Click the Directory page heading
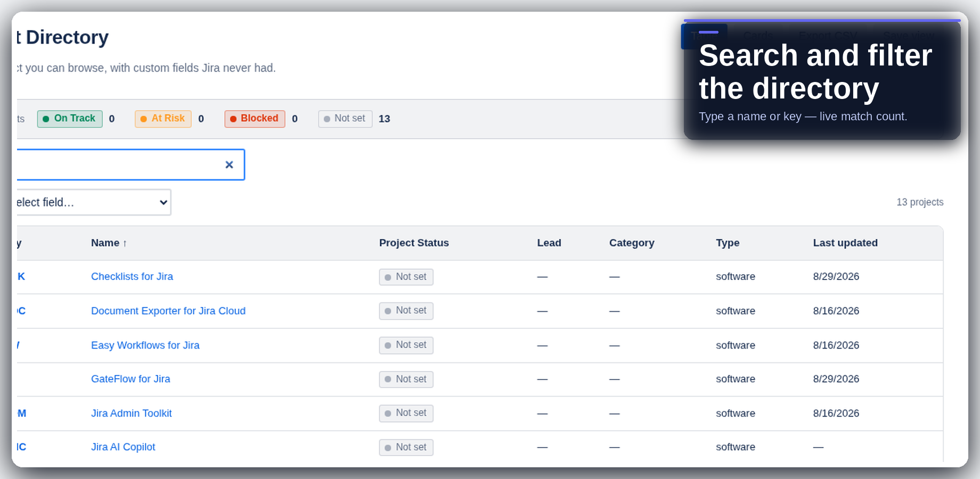 [x=63, y=38]
